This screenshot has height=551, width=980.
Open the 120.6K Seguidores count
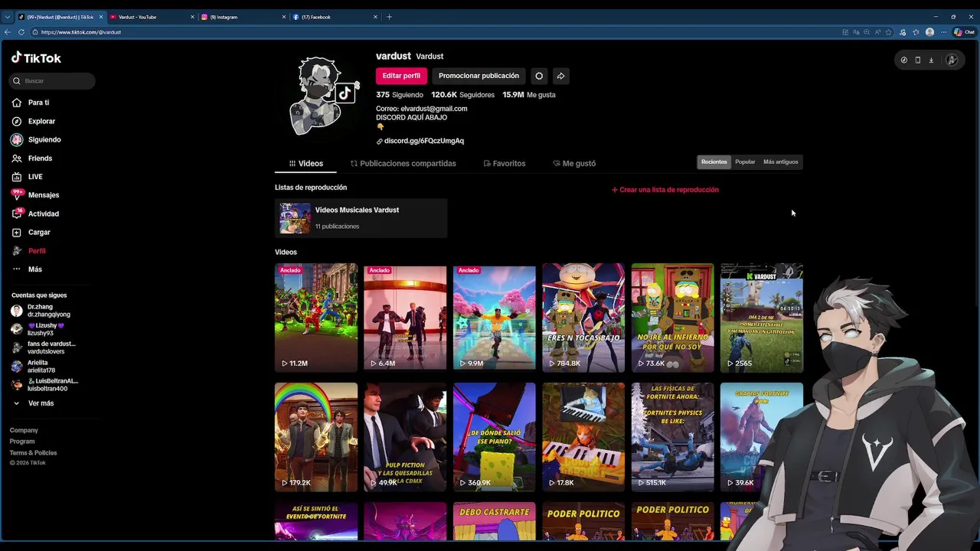462,95
